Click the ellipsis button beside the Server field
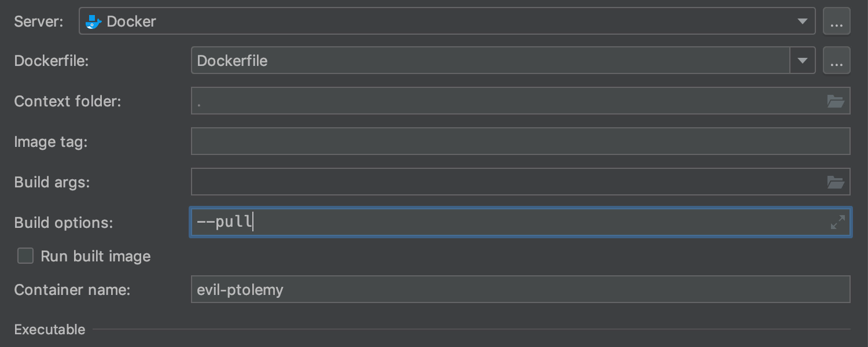The image size is (868, 347). click(836, 22)
